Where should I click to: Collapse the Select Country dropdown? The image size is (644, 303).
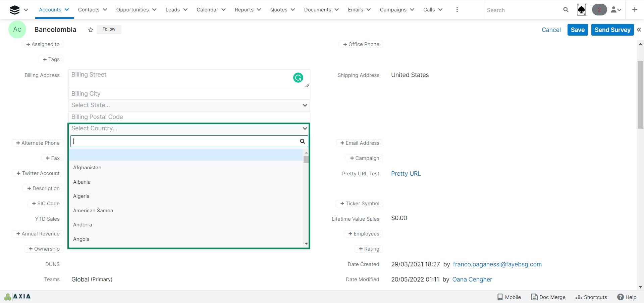[x=189, y=128]
